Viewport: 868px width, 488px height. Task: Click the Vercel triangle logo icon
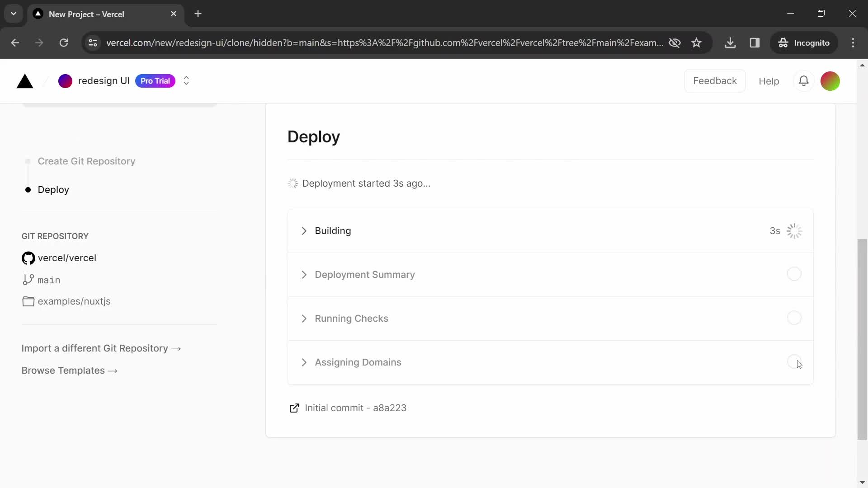24,80
